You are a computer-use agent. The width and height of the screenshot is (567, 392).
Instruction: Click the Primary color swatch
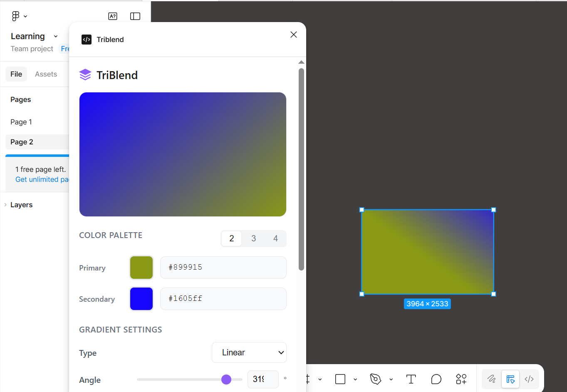(141, 268)
